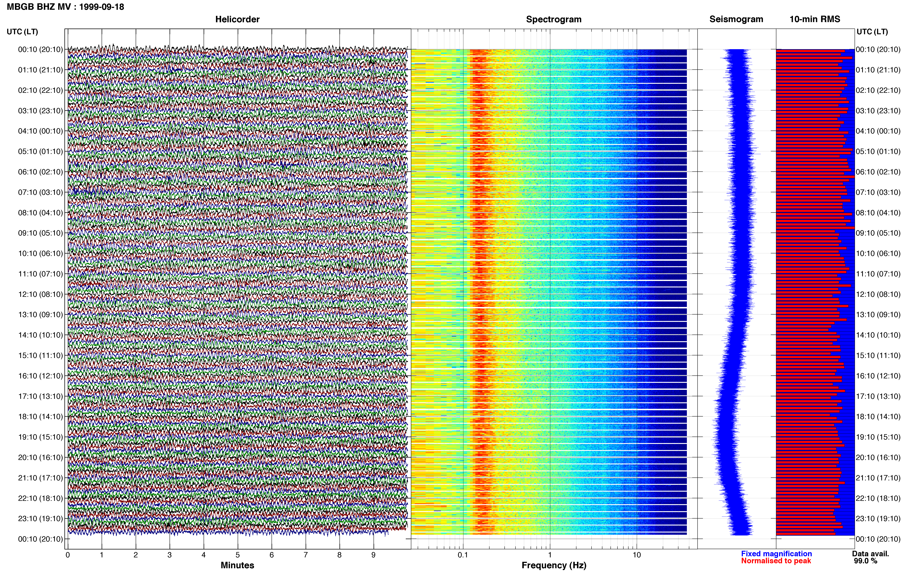924x578 pixels.
Task: Click left time label '21:10 (17:10)'
Action: pyautogui.click(x=41, y=478)
